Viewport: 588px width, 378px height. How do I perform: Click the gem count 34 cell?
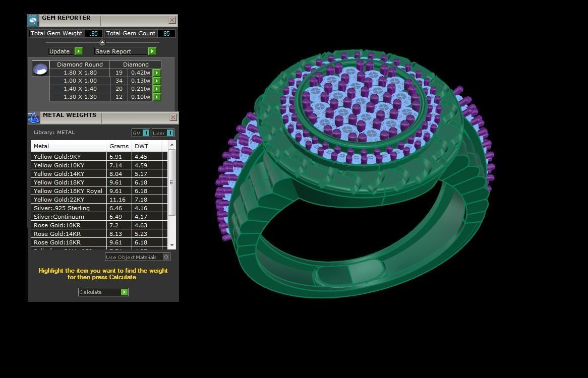[119, 81]
